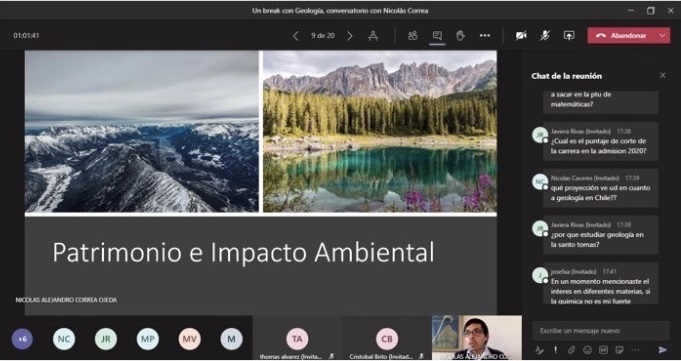
Task: Unmute the microphone
Action: coord(545,36)
